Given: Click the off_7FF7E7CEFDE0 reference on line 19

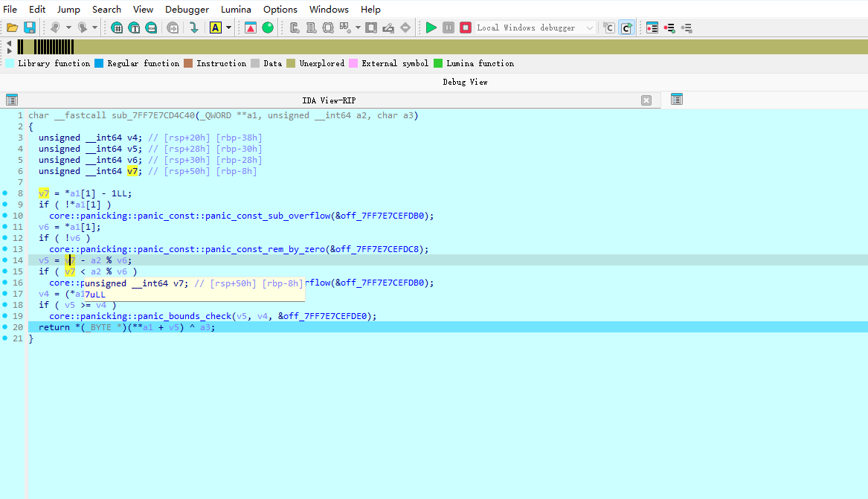Looking at the screenshot, I should [x=327, y=316].
